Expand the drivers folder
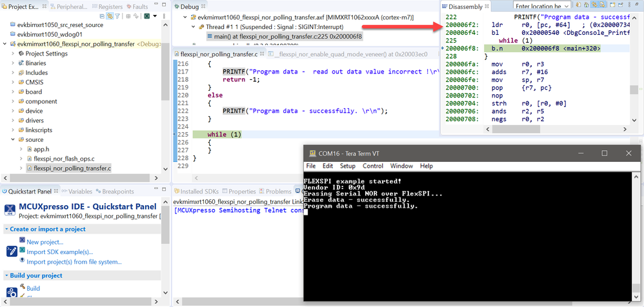 click(x=14, y=120)
